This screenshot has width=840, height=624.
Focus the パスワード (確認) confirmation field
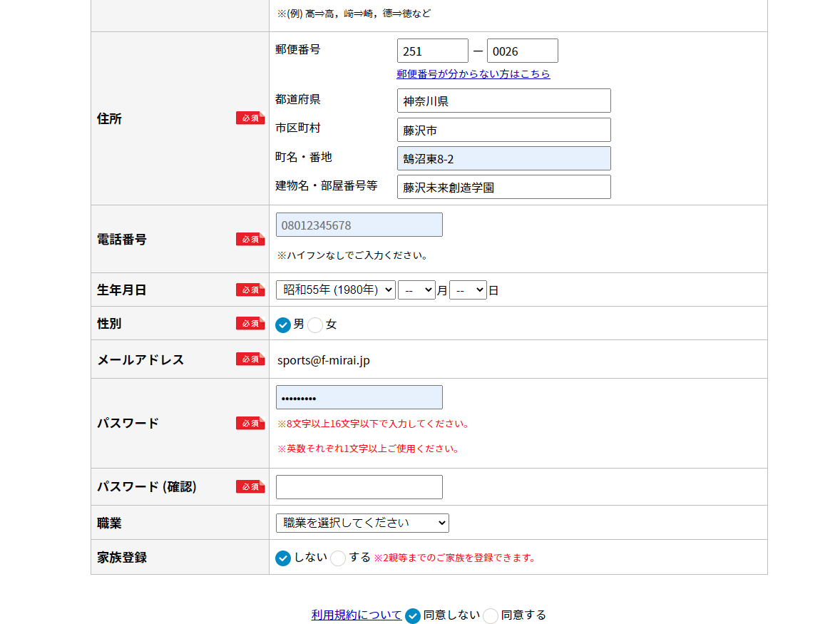[359, 487]
